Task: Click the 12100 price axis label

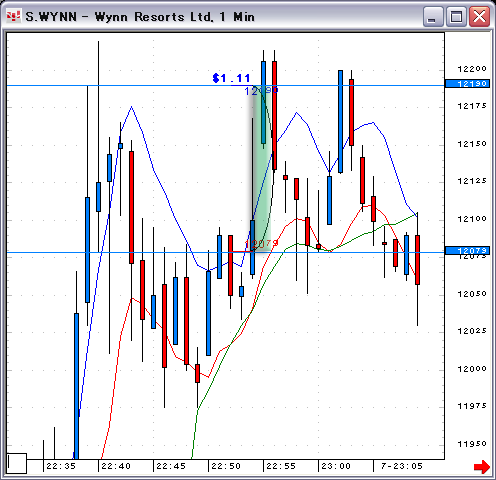Action: tap(472, 219)
